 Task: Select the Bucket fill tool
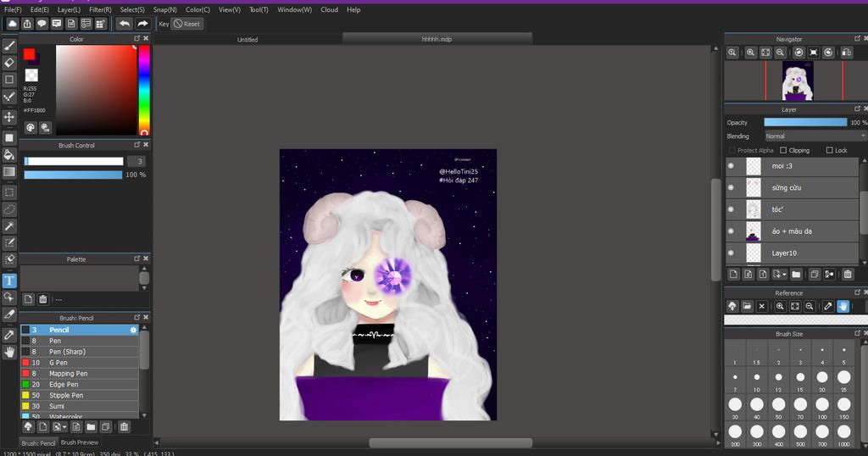8,154
